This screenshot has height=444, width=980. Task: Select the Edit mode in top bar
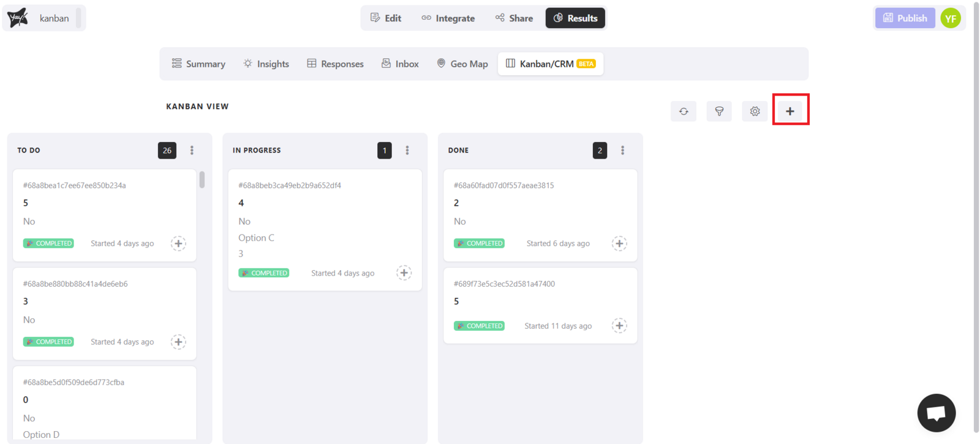386,18
